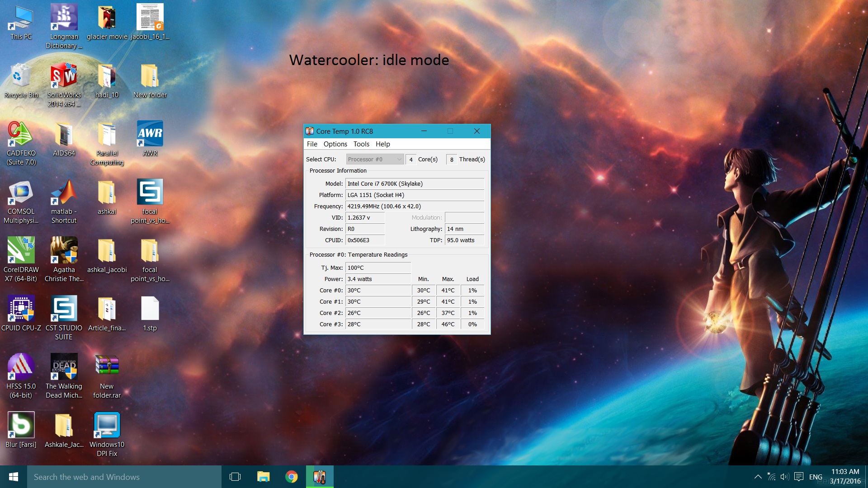868x488 pixels.
Task: Open the Tools menu in Core Temp
Action: click(361, 144)
